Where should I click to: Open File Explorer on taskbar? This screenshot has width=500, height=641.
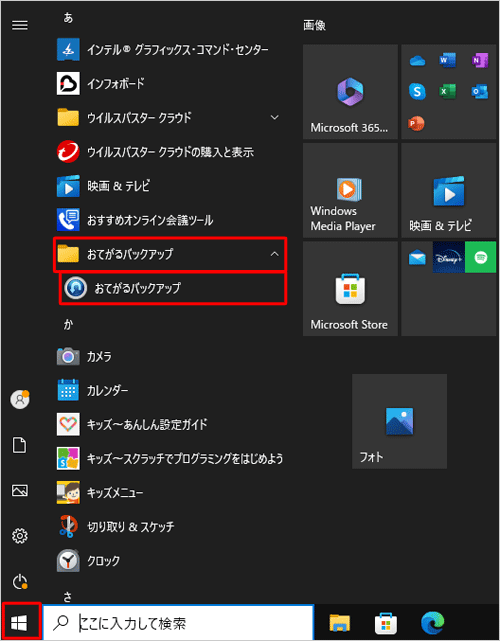[x=340, y=623]
